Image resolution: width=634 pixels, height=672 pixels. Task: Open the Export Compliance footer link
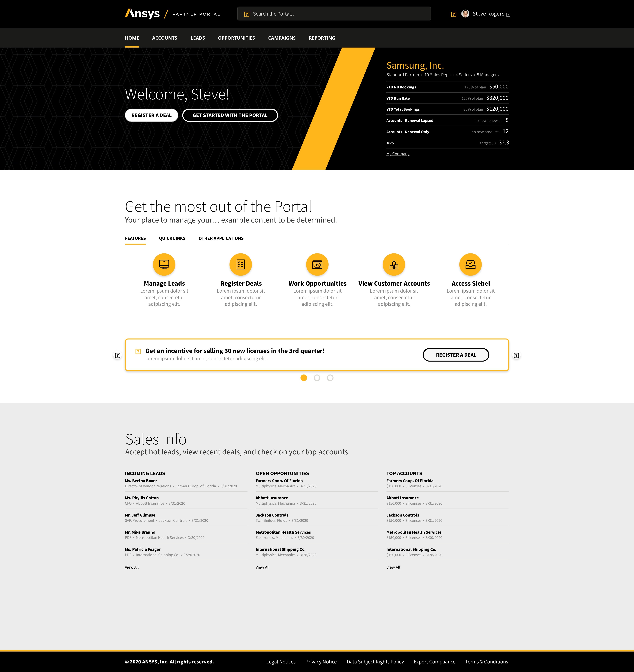click(434, 662)
